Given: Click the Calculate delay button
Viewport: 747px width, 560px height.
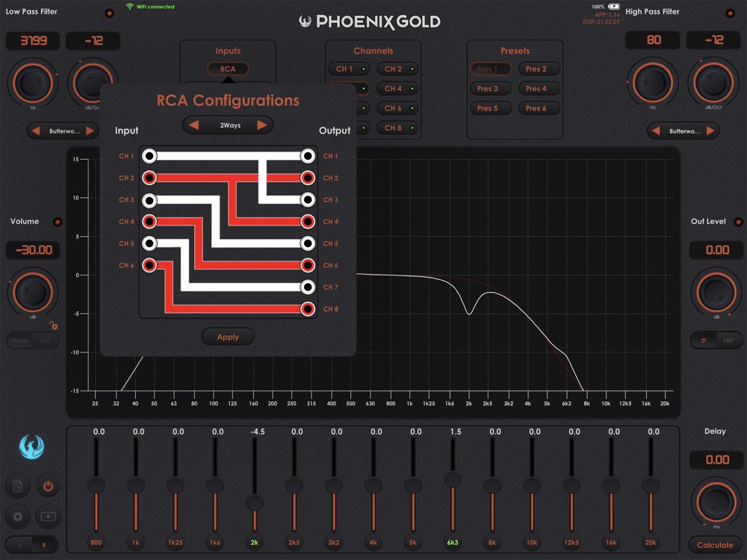Looking at the screenshot, I should (715, 545).
